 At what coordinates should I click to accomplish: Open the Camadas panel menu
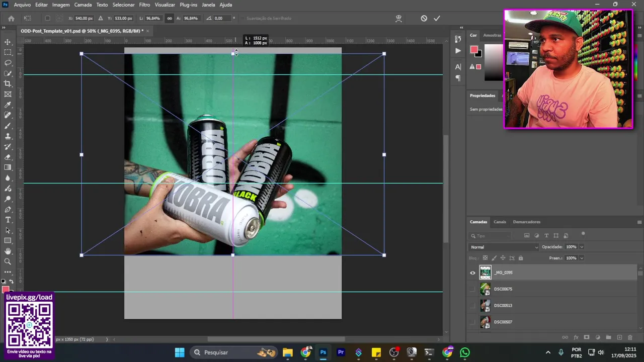click(x=639, y=222)
